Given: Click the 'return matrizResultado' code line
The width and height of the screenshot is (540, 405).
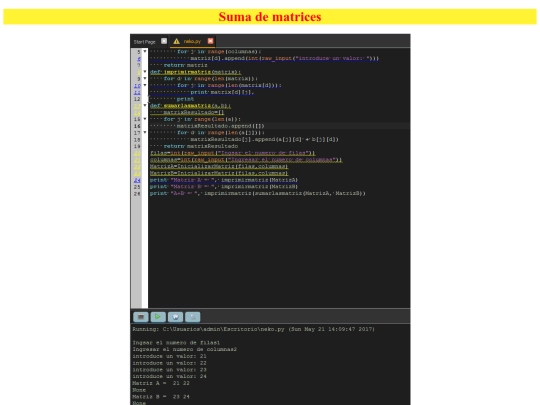Looking at the screenshot, I should coord(200,146).
